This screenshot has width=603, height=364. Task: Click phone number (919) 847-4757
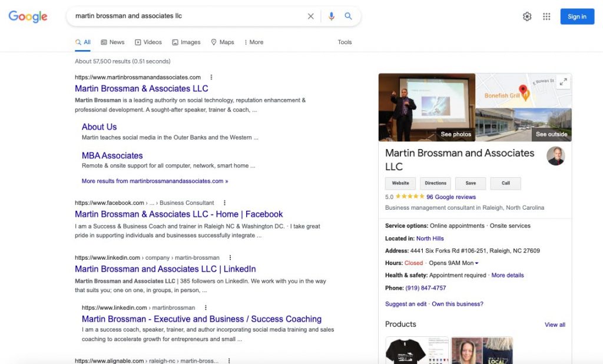tap(425, 288)
